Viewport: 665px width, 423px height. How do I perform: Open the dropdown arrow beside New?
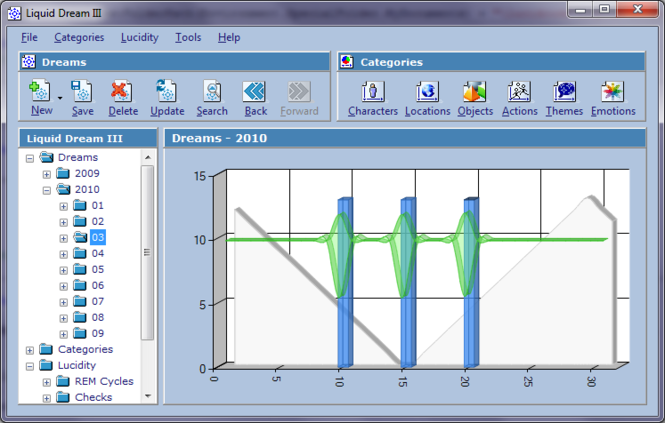point(61,97)
